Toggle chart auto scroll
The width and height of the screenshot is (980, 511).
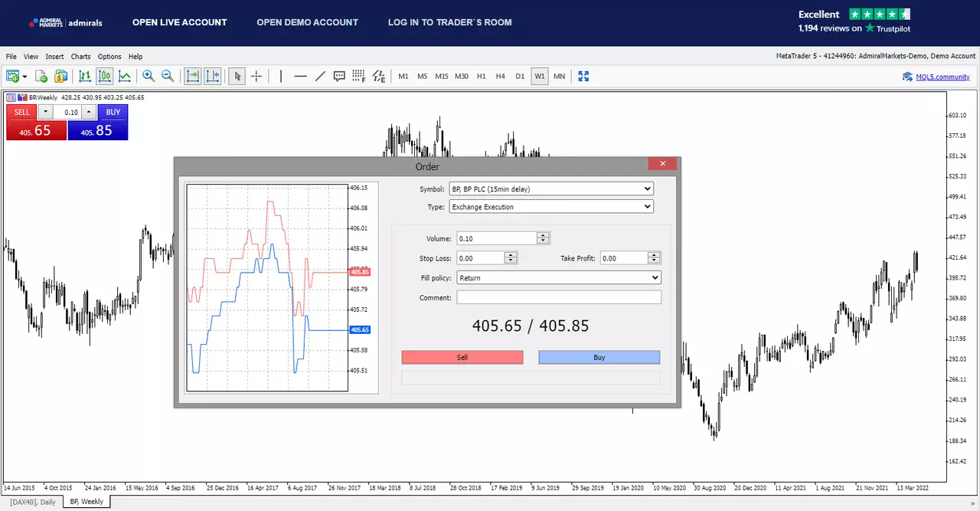[x=193, y=76]
